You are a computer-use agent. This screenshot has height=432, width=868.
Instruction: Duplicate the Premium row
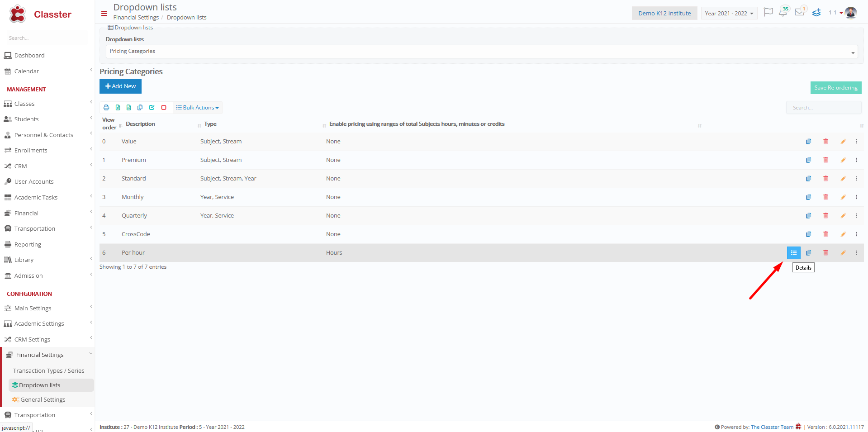808,160
